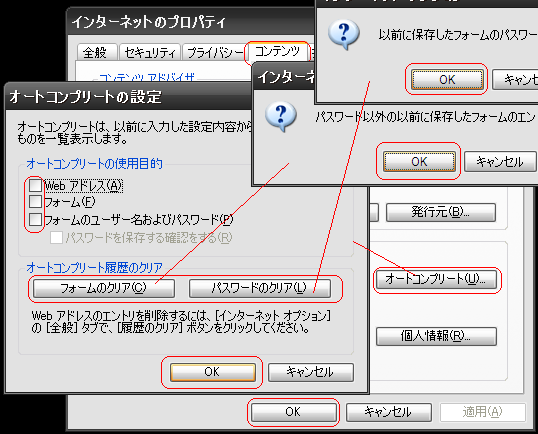Viewport: 538px width, 434px height.
Task: Select the セキュリティ tab
Action: 150,53
